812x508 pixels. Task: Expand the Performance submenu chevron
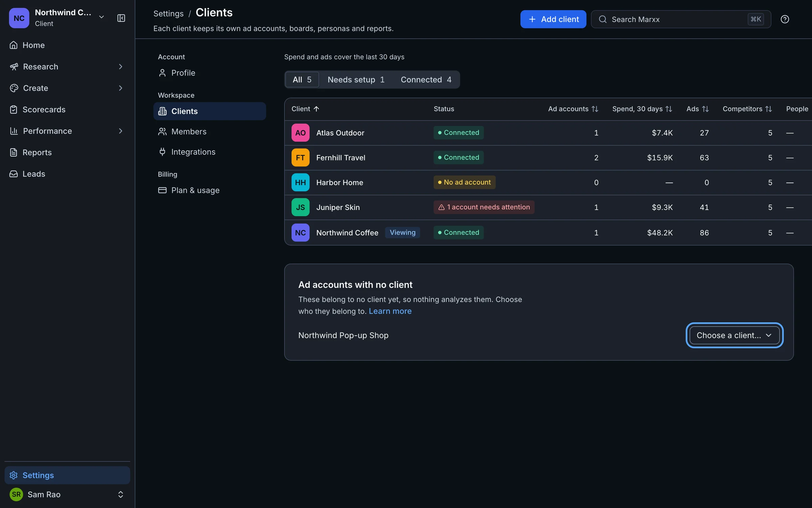[120, 131]
